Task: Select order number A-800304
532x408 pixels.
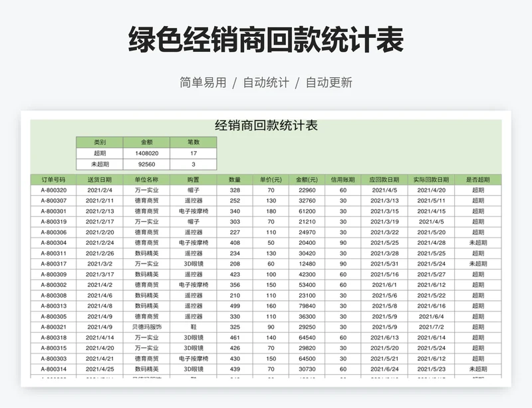Action: click(54, 243)
